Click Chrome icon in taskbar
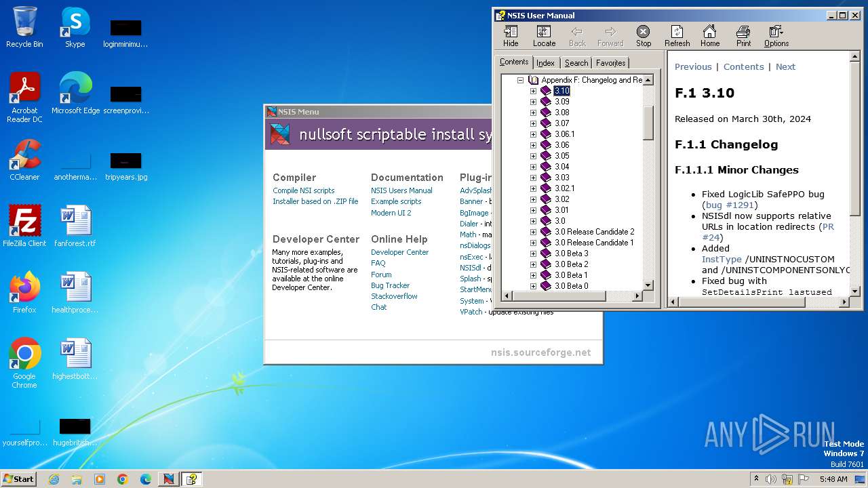This screenshot has width=868, height=488. 123,479
